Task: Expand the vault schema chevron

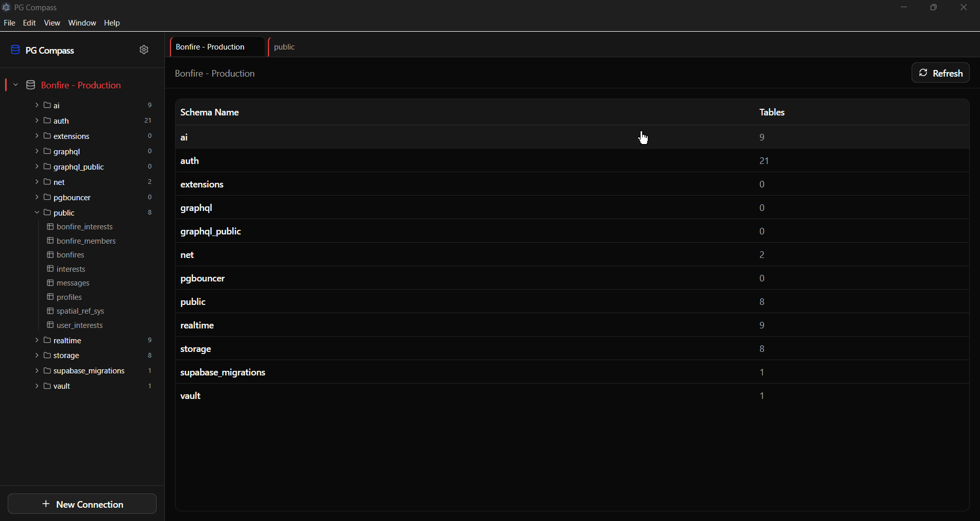Action: pyautogui.click(x=37, y=386)
